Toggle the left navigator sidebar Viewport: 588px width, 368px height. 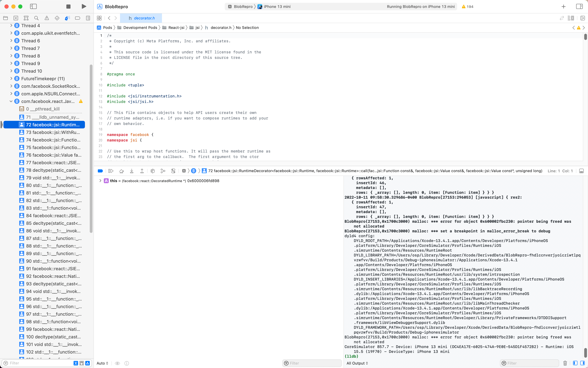tap(33, 7)
